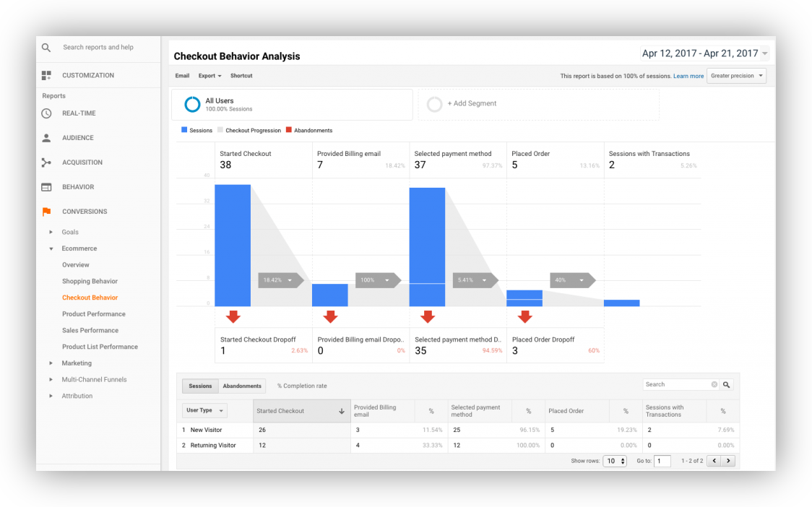Open the User Type dimension dropdown

[x=204, y=411]
